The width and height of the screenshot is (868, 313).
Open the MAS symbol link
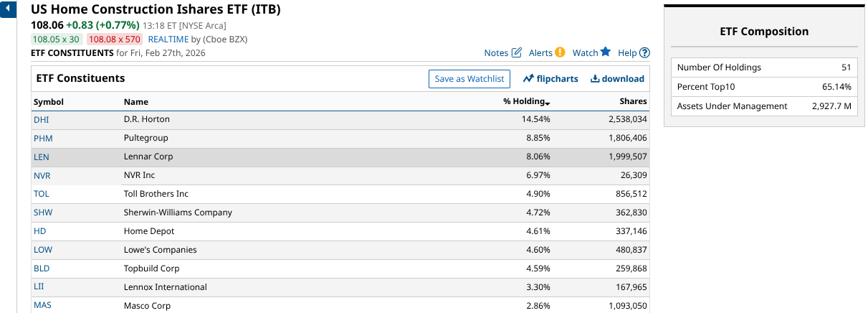click(42, 305)
